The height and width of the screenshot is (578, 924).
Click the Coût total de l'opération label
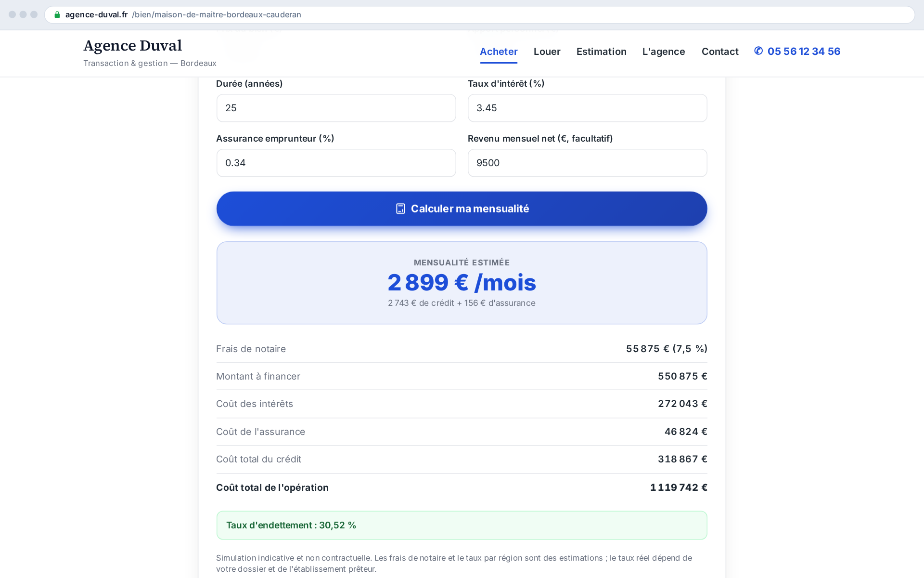[272, 487]
